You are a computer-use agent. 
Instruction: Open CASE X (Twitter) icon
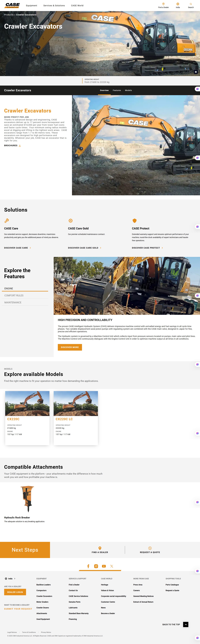tap(112, 566)
